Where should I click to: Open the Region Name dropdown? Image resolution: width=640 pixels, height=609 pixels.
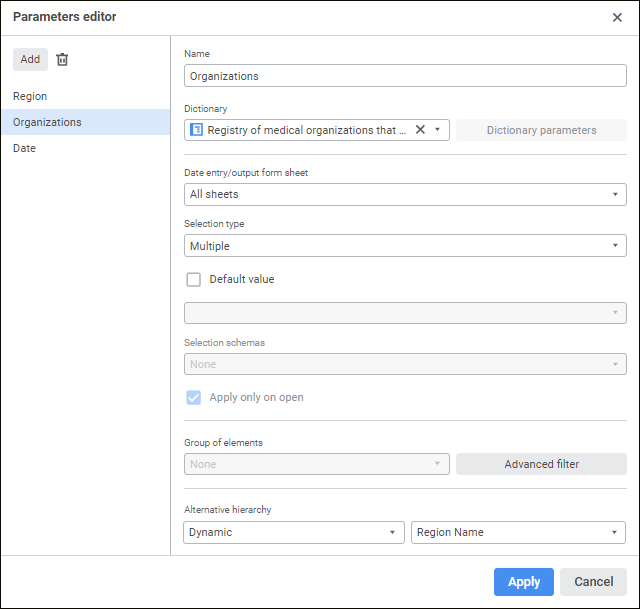(x=616, y=532)
